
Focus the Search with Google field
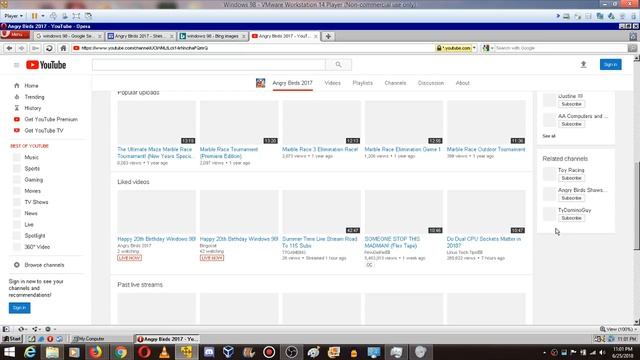point(561,48)
